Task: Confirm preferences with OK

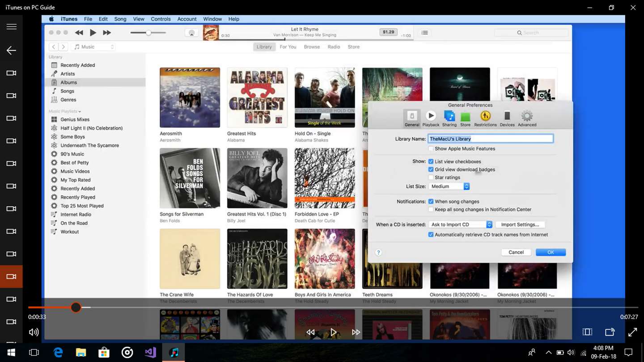Action: (551, 253)
